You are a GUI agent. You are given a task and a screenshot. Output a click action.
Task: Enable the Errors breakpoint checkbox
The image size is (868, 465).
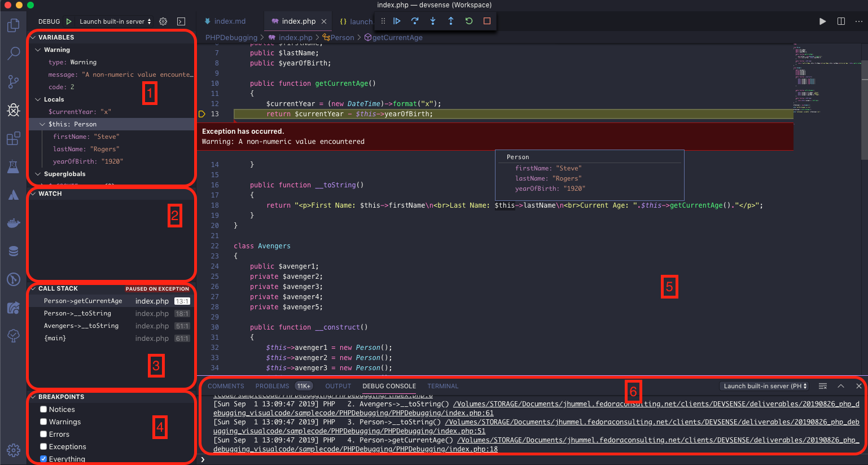click(x=43, y=434)
